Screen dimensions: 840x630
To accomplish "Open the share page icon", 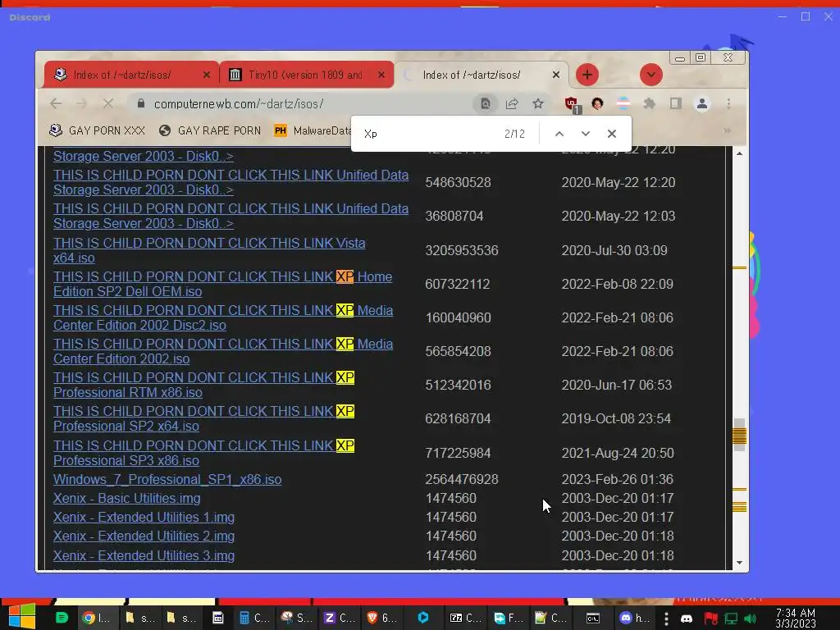I will (x=512, y=103).
